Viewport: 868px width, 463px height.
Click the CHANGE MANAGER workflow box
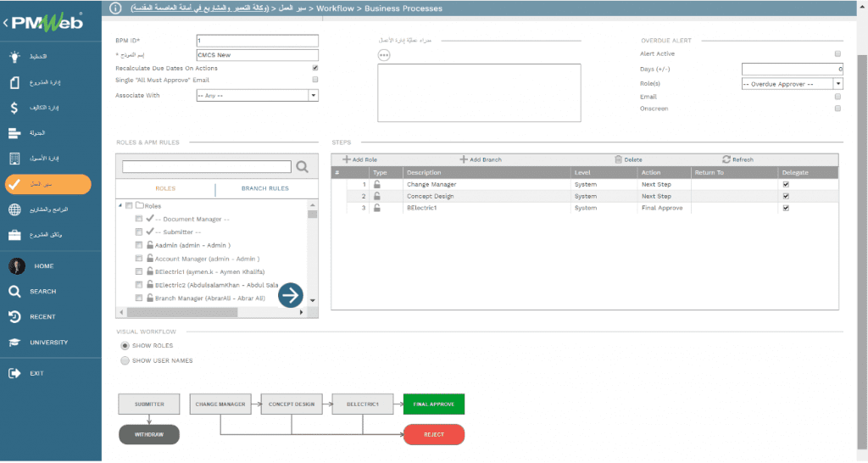(220, 404)
